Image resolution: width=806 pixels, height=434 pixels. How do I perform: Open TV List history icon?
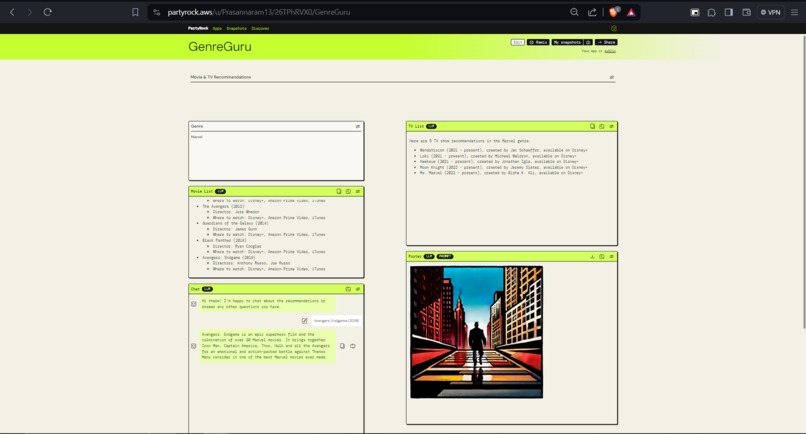pos(602,126)
